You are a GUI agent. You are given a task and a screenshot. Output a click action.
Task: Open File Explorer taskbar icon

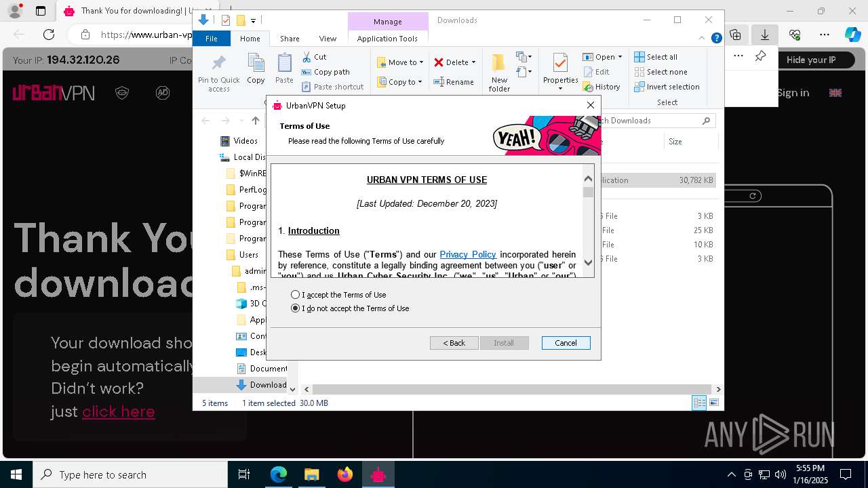click(311, 474)
